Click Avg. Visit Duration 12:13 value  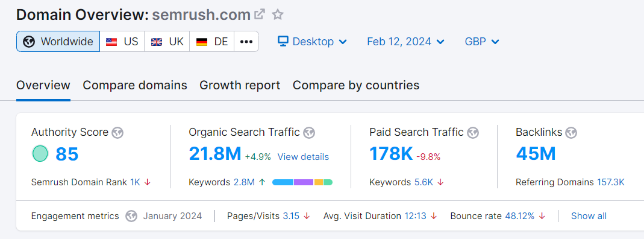pyautogui.click(x=415, y=216)
